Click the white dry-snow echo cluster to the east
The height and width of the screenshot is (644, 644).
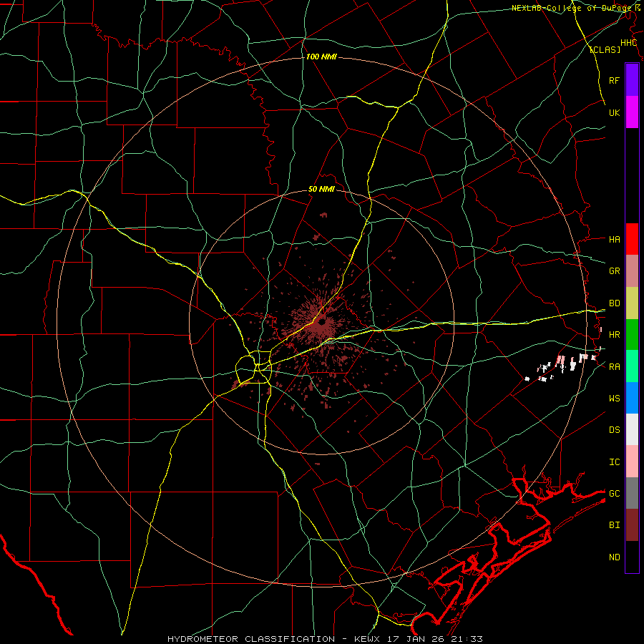click(561, 366)
